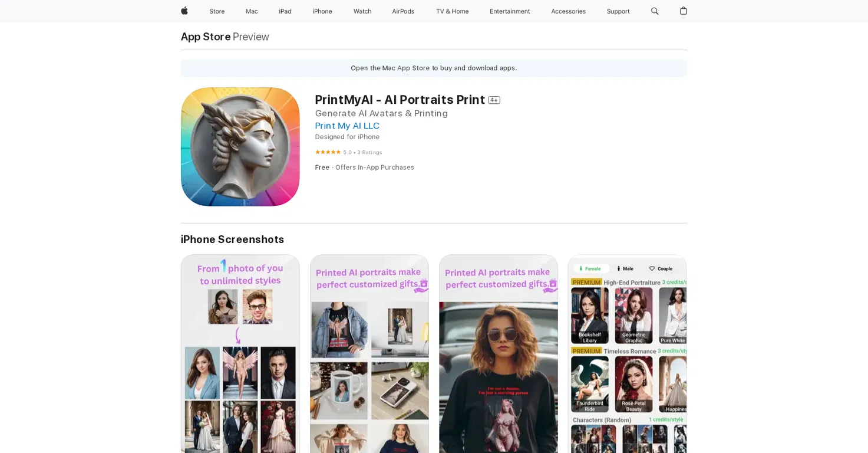Open the TV & Home menu
The width and height of the screenshot is (868, 453).
(453, 11)
